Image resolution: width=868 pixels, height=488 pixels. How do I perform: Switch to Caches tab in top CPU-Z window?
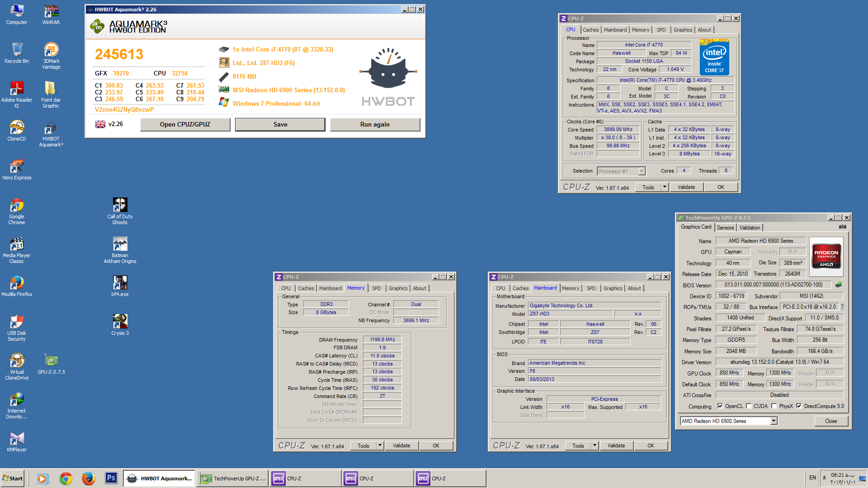(590, 30)
